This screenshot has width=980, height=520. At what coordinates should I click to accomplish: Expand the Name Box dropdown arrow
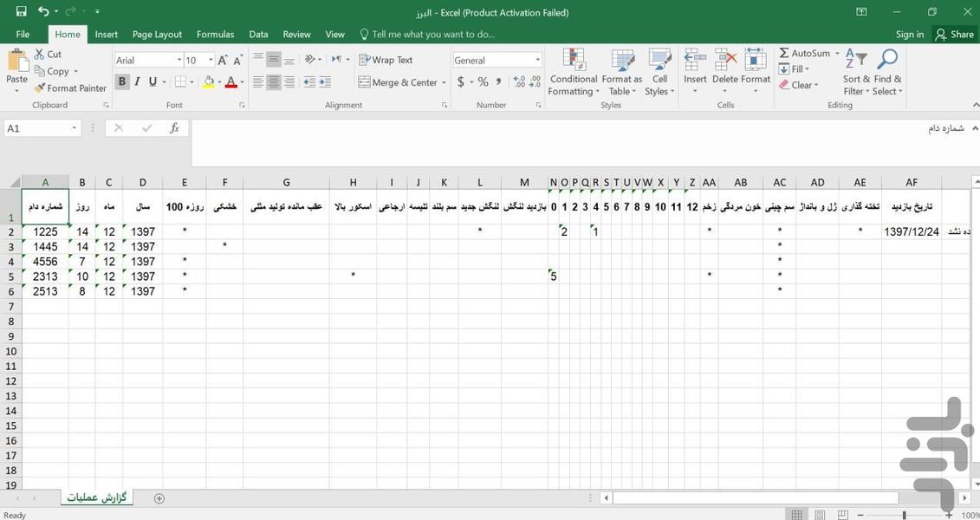tap(74, 128)
